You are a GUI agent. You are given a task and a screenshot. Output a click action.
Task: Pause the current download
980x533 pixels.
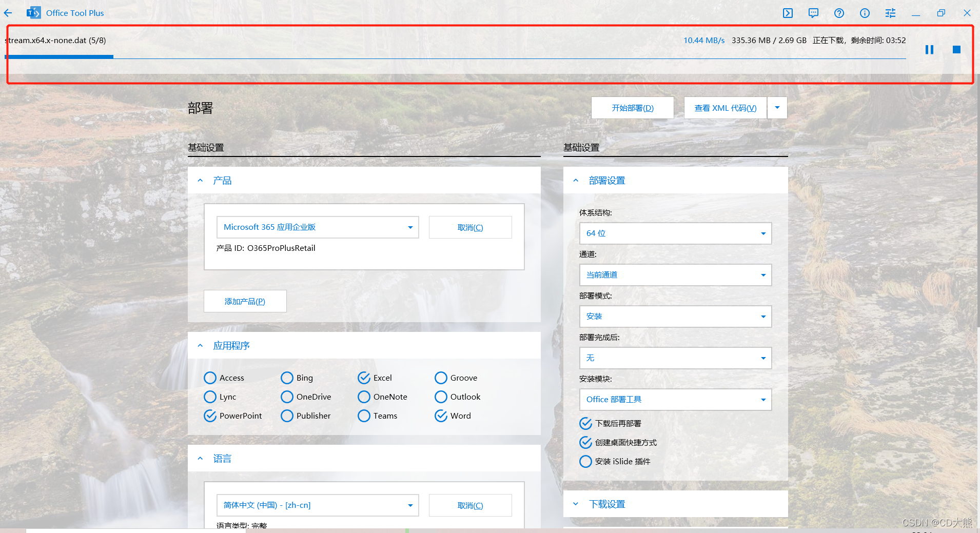tap(929, 50)
